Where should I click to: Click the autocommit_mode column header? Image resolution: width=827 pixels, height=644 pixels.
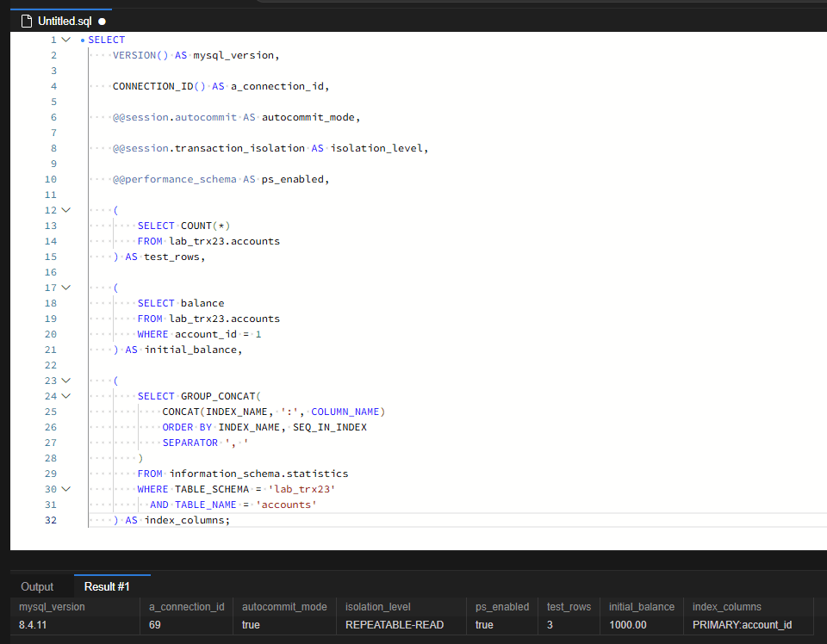click(x=284, y=607)
